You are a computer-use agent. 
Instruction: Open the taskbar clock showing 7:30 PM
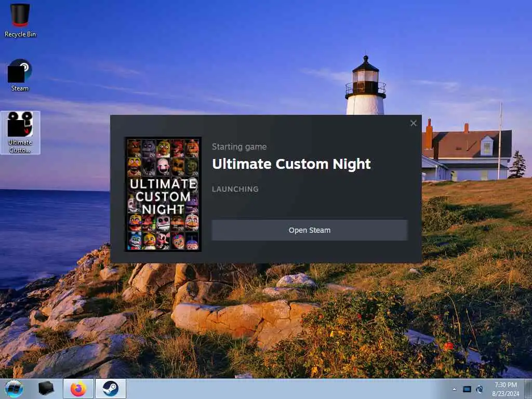click(x=506, y=385)
